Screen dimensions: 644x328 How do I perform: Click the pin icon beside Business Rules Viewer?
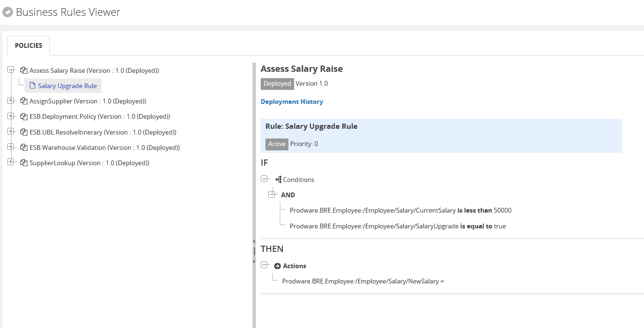coord(7,12)
